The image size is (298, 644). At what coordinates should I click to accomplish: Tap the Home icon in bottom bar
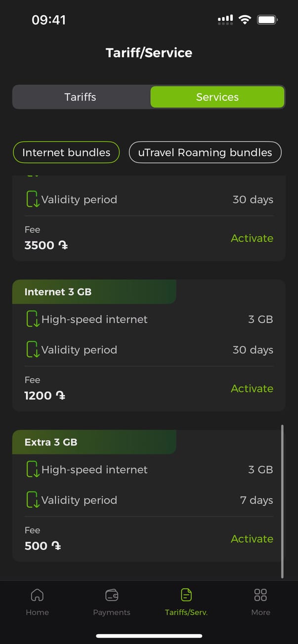tap(37, 595)
